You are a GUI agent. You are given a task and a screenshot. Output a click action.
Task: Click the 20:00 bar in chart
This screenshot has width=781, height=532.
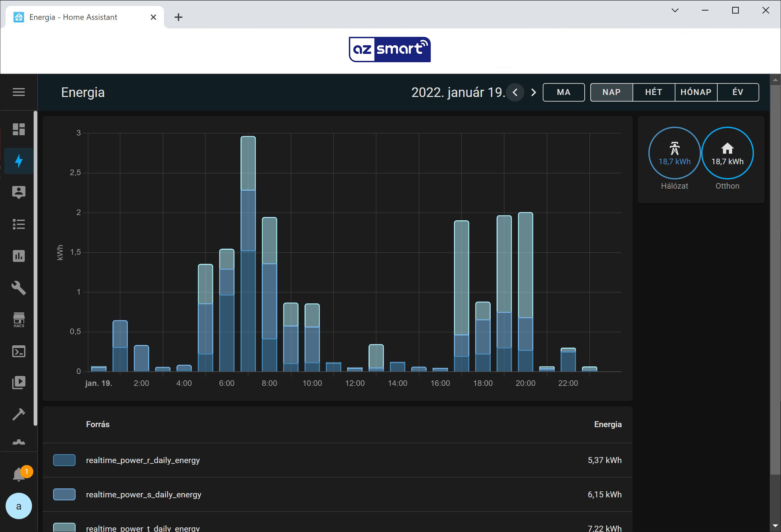point(526,292)
